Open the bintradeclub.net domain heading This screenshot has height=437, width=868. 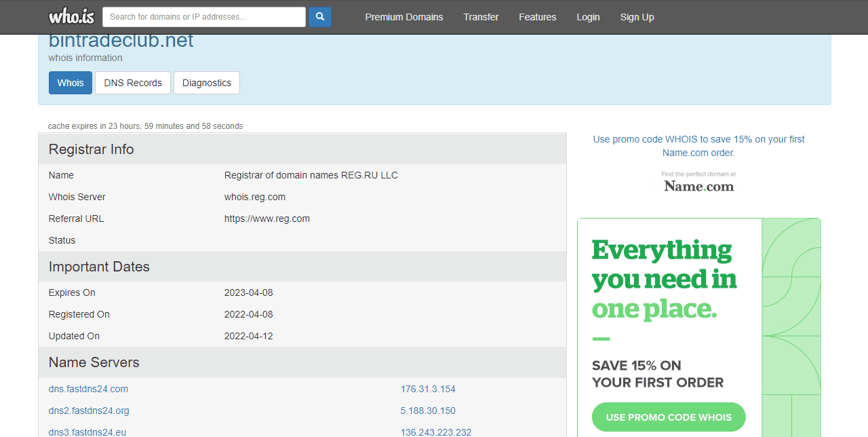(x=121, y=41)
